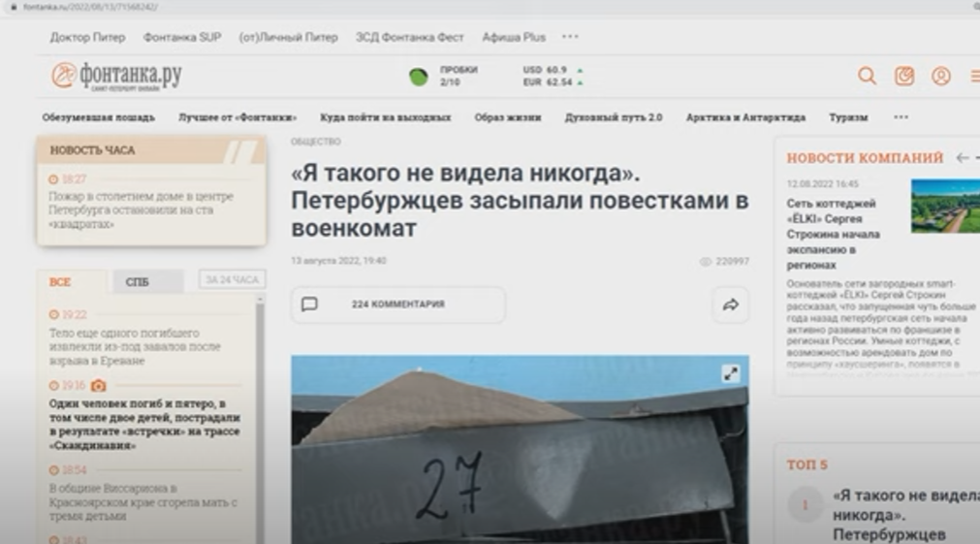Toggle the 'За 24 часа' news filter
The width and height of the screenshot is (980, 544).
232,280
